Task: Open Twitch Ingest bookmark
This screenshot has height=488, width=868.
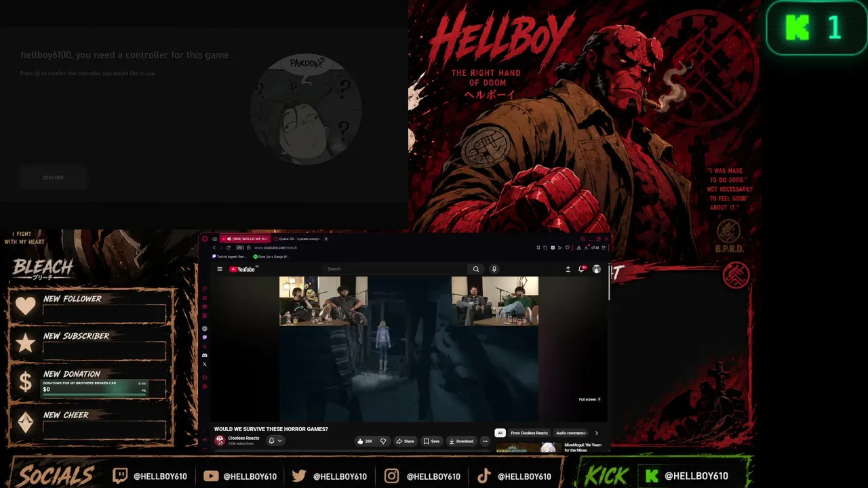Action: pyautogui.click(x=230, y=257)
